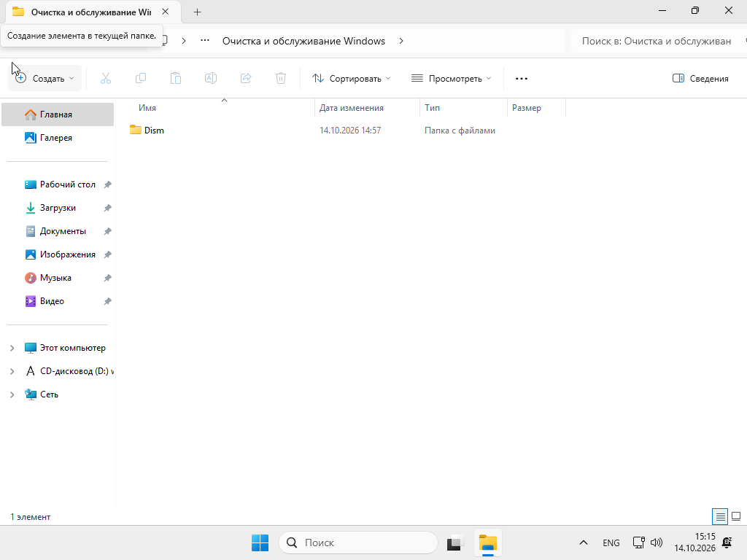Open Task View on the taskbar

click(x=455, y=542)
